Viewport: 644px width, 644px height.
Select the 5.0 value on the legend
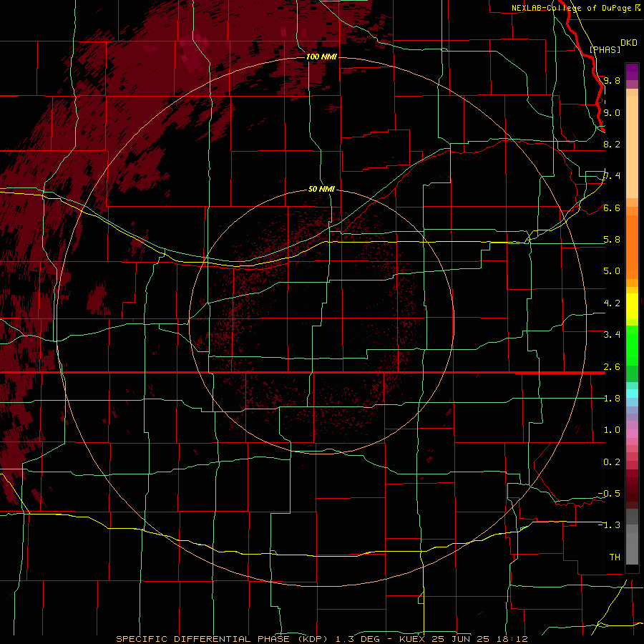[612, 271]
